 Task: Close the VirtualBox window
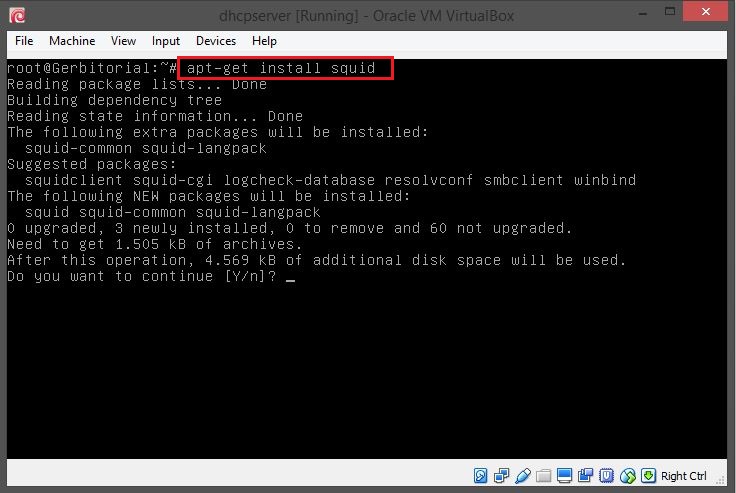[x=705, y=11]
